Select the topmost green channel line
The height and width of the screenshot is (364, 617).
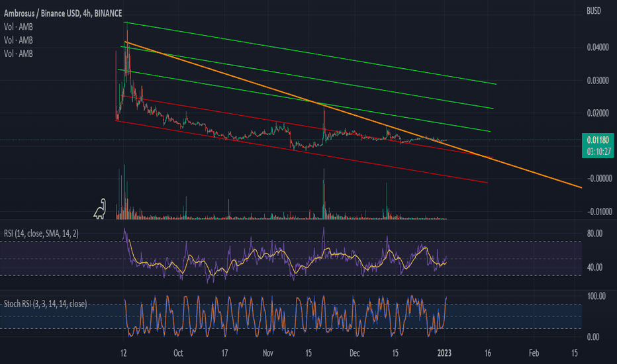tap(310, 53)
